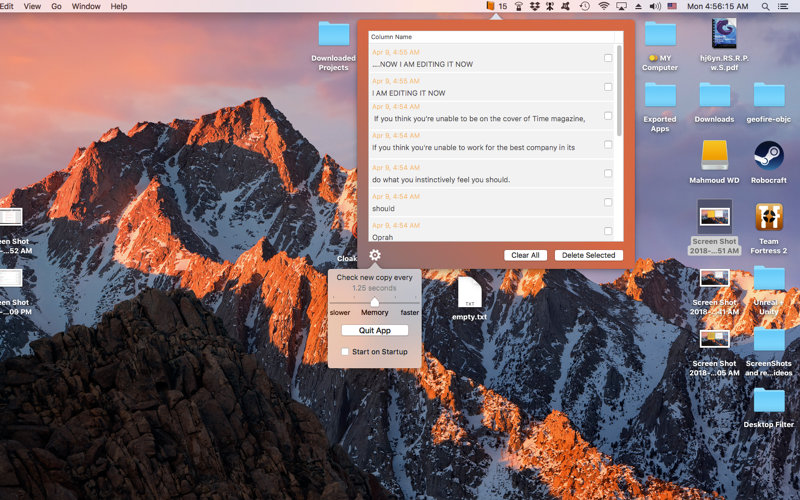The height and width of the screenshot is (500, 800).
Task: Select the Robocraft Steam shortcut
Action: pyautogui.click(x=769, y=156)
